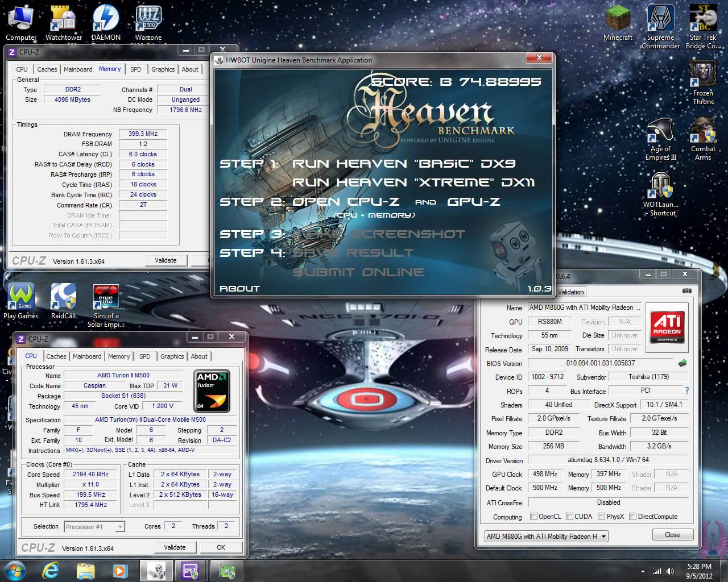Open Play Games desktop icon
Viewport: 728px width, 582px height.
click(x=21, y=301)
